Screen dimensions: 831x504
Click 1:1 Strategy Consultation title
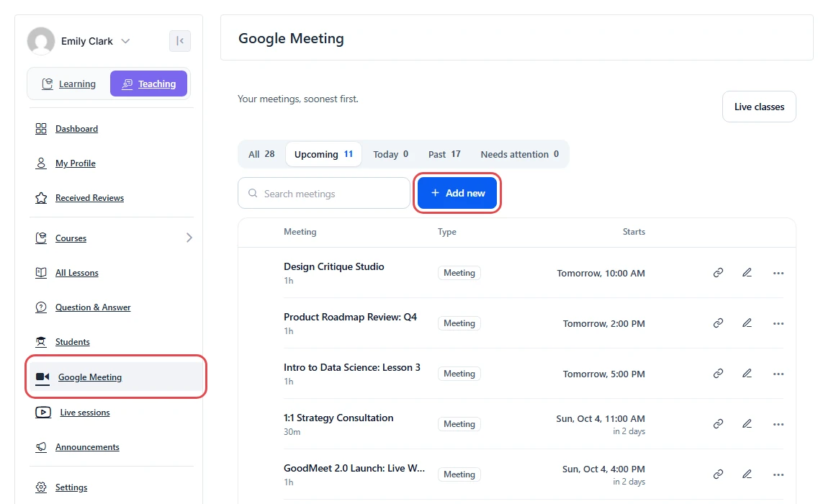point(338,418)
